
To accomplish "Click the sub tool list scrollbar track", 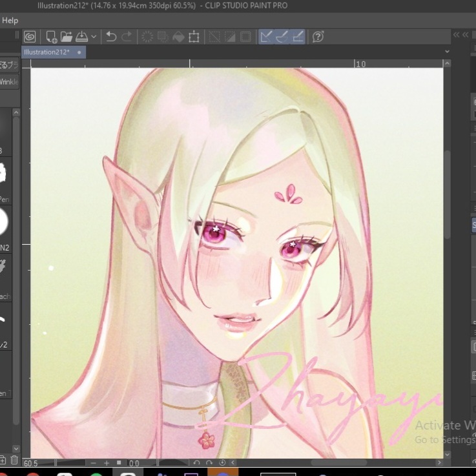I will coord(16,270).
